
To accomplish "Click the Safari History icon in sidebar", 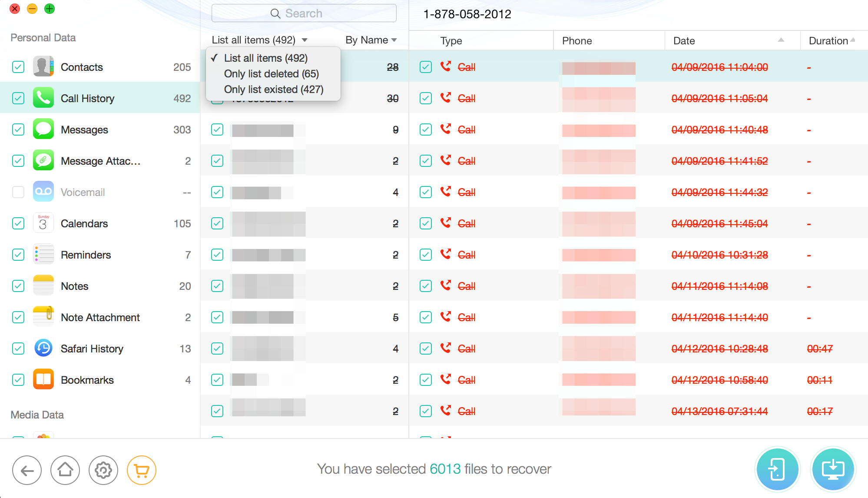I will pyautogui.click(x=44, y=349).
